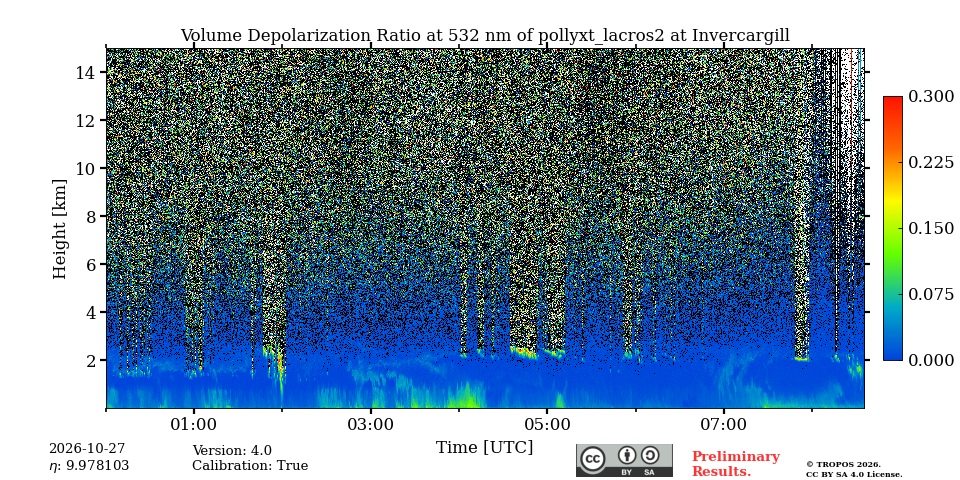The height and width of the screenshot is (480, 960).
Task: Click the colorbar label 0.000
Action: [931, 361]
